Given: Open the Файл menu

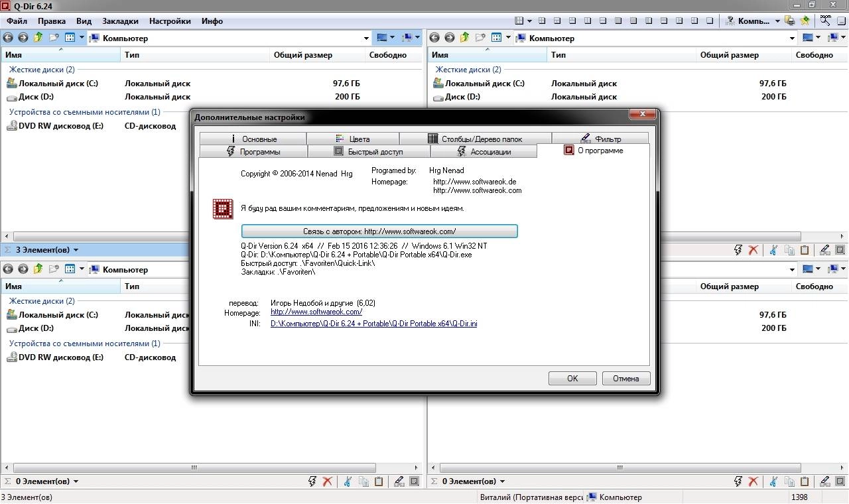Looking at the screenshot, I should 17,21.
